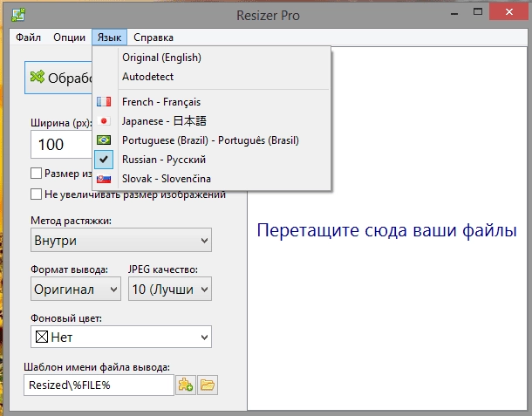Image resolution: width=532 pixels, height=416 pixels.
Task: Click the Перетащите сюда ваши файлы drop area
Action: coord(386,230)
